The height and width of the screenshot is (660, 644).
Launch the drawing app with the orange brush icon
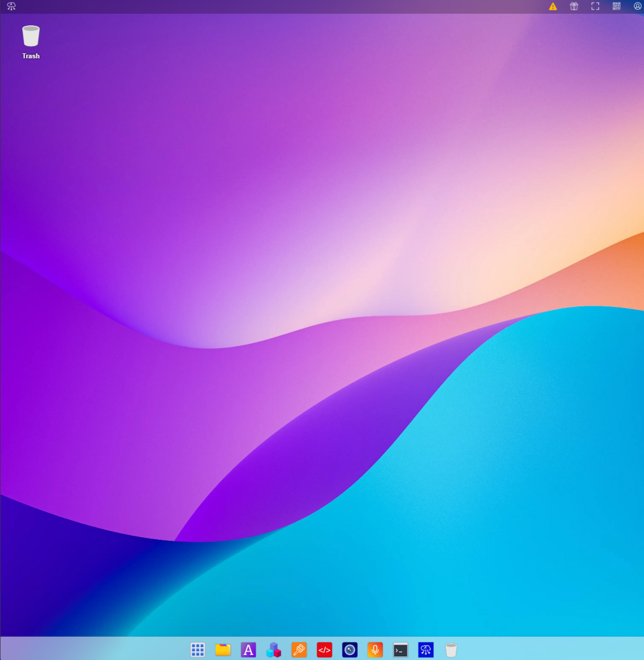299,650
